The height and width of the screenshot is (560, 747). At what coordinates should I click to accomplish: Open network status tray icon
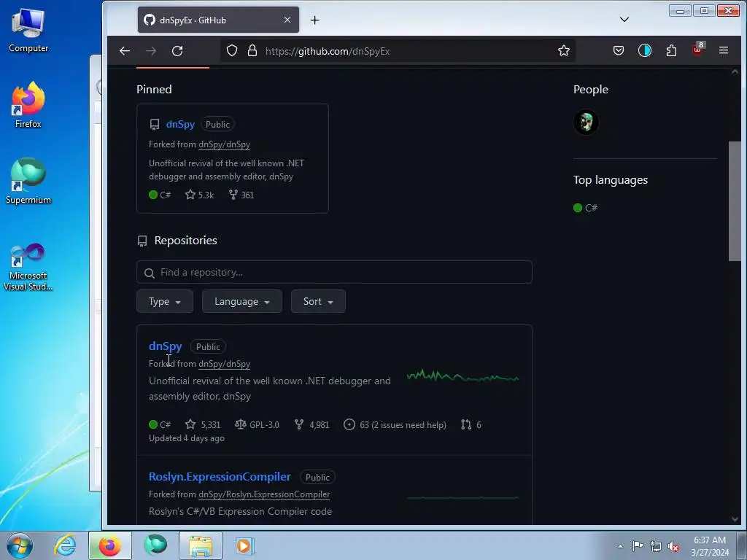click(x=656, y=546)
